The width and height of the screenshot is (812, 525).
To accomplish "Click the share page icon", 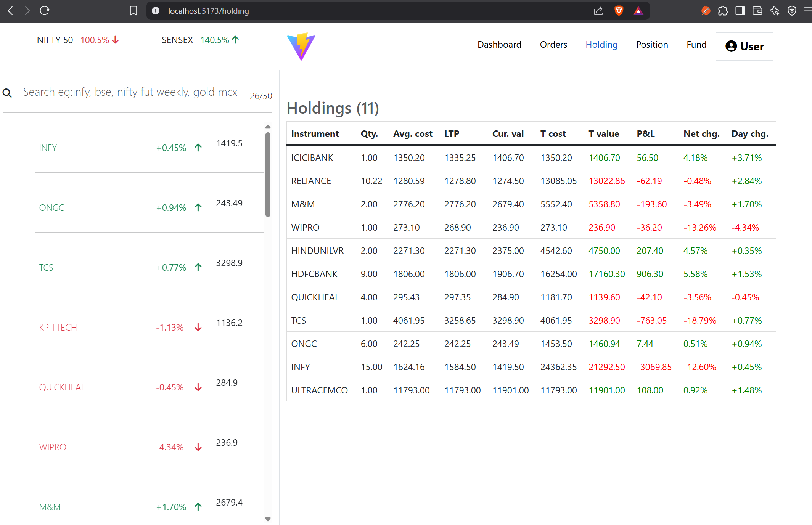I will [598, 11].
